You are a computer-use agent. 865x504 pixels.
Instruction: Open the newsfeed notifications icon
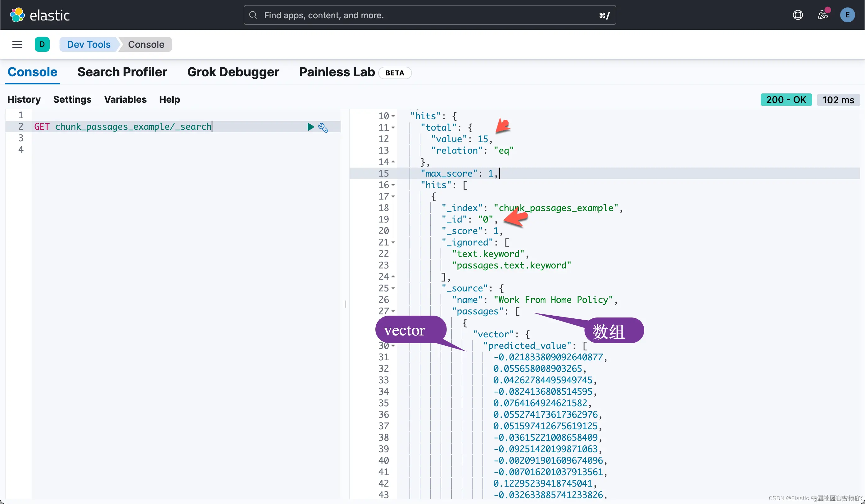coord(823,15)
